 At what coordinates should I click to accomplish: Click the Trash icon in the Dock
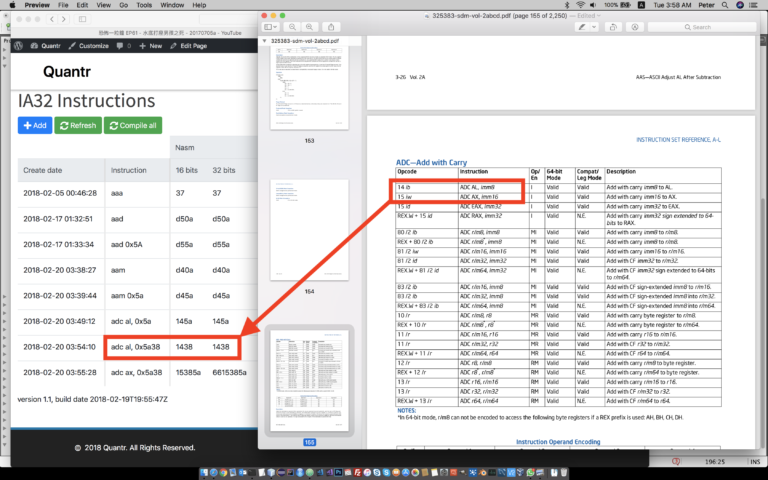564,473
